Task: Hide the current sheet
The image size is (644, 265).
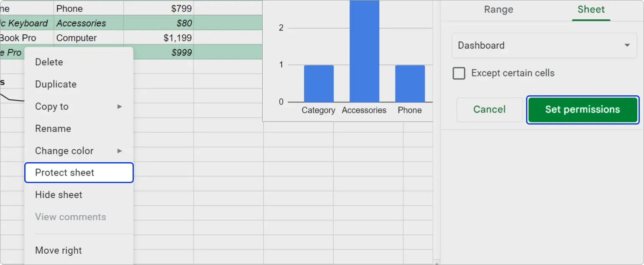Action: click(58, 195)
